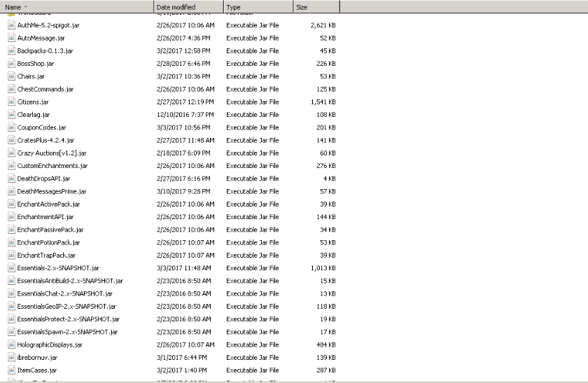The image size is (588, 383).
Task: Click the CouponCodes.jar file icon
Action: [x=12, y=127]
